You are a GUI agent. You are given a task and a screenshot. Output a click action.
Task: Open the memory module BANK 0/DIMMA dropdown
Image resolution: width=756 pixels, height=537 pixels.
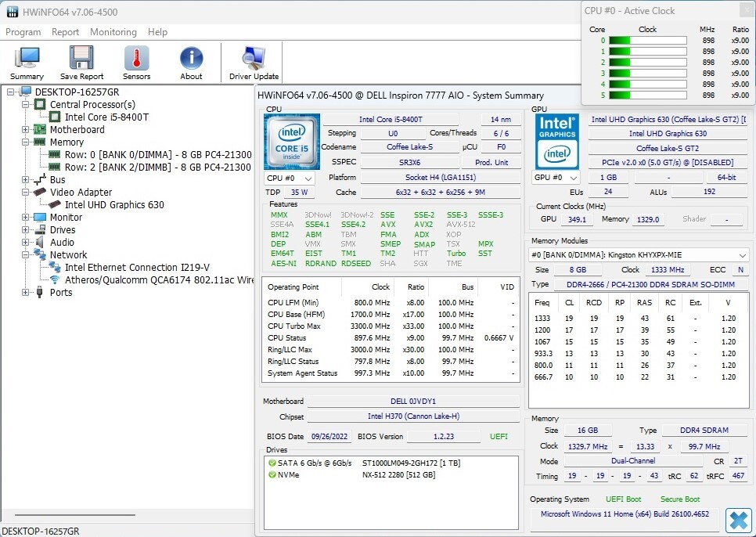pyautogui.click(x=639, y=255)
